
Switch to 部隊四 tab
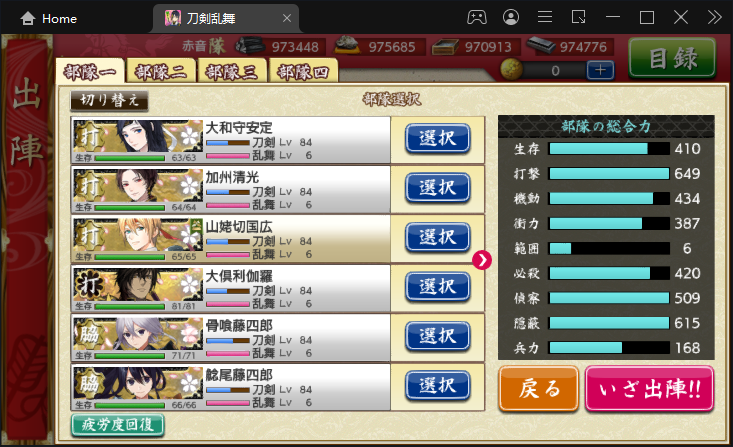[x=303, y=72]
